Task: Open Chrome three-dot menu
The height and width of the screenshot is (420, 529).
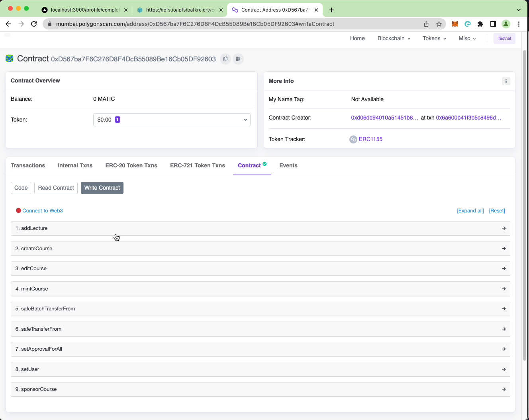Action: [519, 24]
